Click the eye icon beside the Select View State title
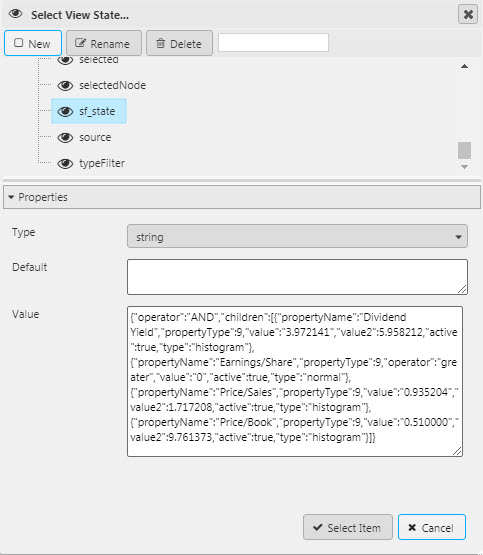This screenshot has height=555, width=483. 16,14
